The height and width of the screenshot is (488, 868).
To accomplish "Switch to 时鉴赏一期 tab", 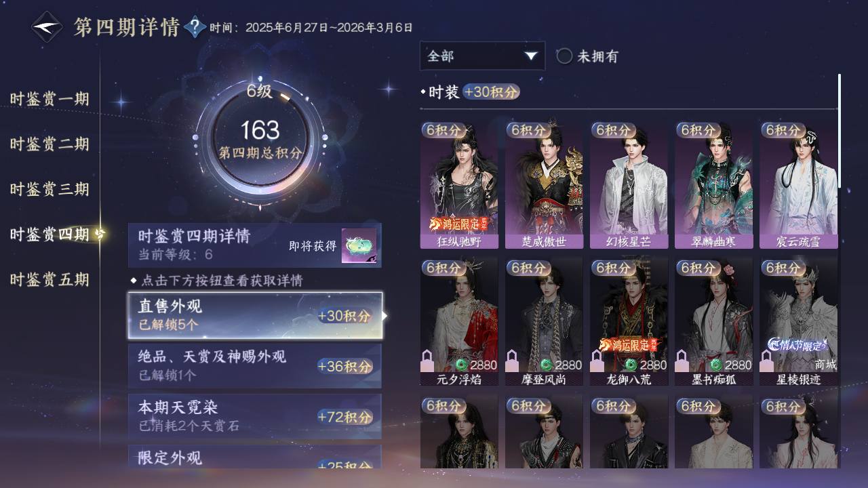I will coord(50,99).
